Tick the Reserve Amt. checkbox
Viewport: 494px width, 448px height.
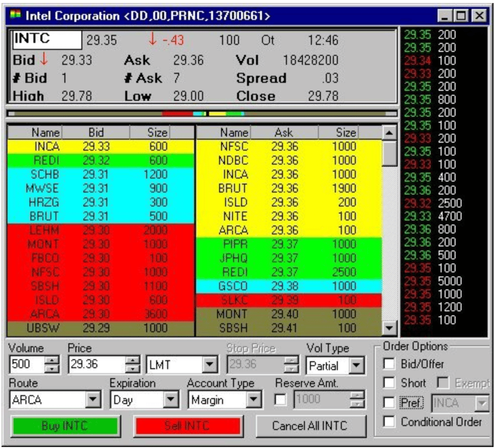281,400
